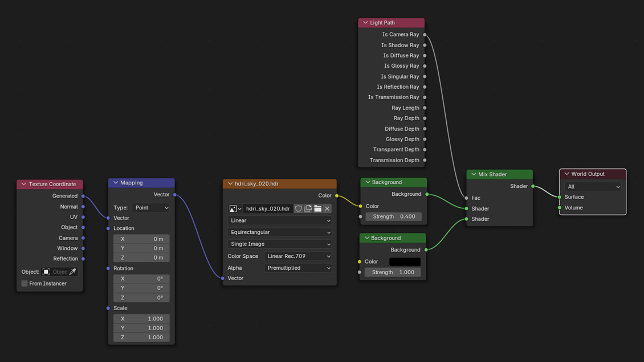Click the hdri_sky_020.hdr image name field
644x362 pixels.
click(x=268, y=209)
